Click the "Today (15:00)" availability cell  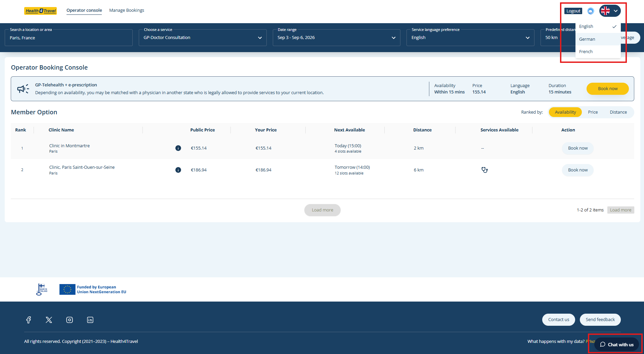pos(348,146)
